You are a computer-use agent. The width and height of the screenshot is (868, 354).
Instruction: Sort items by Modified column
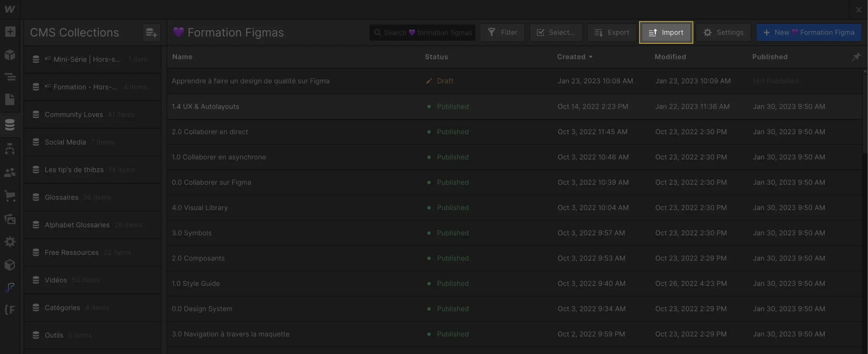click(x=670, y=57)
